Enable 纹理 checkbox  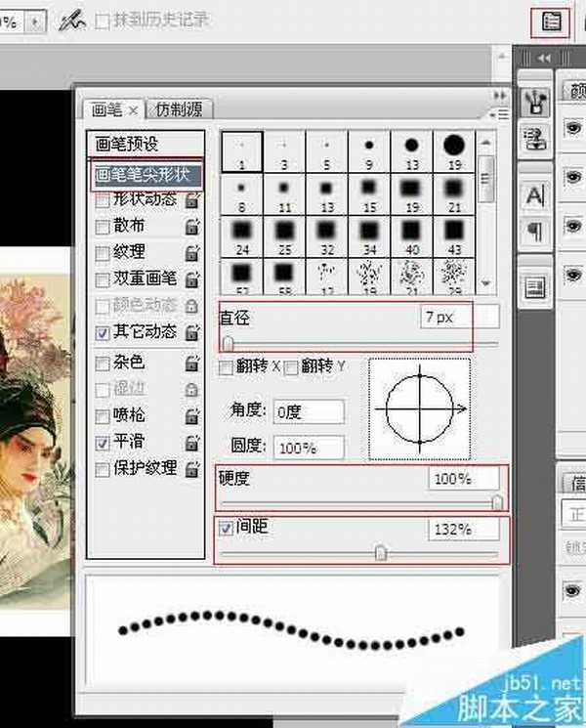point(102,254)
